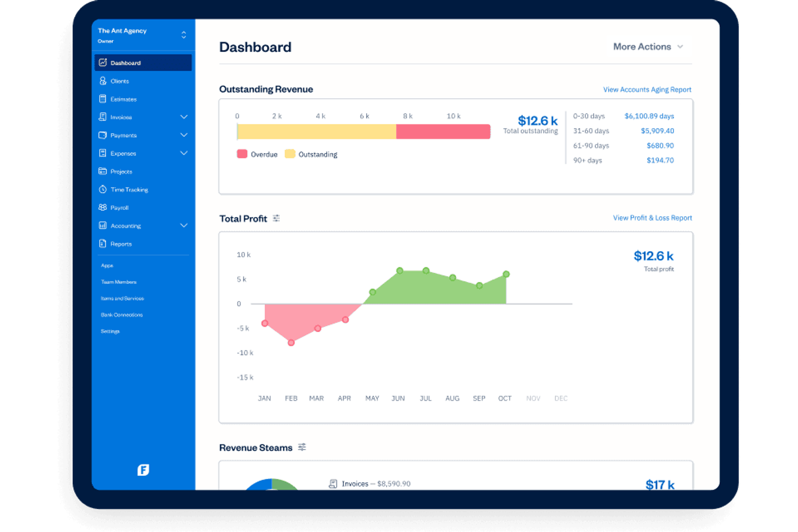The height and width of the screenshot is (532, 798).
Task: Open Bank Connections from the sidebar
Action: [121, 314]
